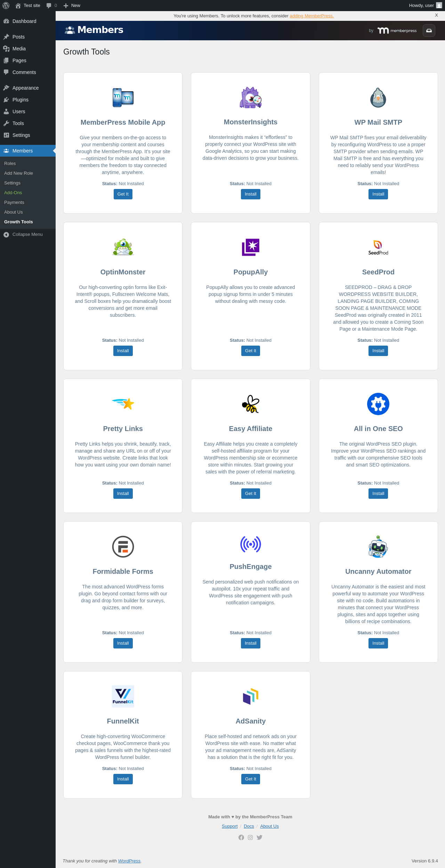This screenshot has width=445, height=868.
Task: Open the Howdy, user account menu
Action: tap(426, 6)
